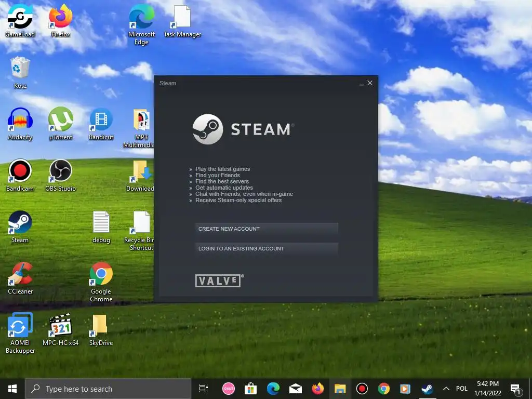
Task: Click the osu! taskbar icon
Action: click(x=229, y=389)
